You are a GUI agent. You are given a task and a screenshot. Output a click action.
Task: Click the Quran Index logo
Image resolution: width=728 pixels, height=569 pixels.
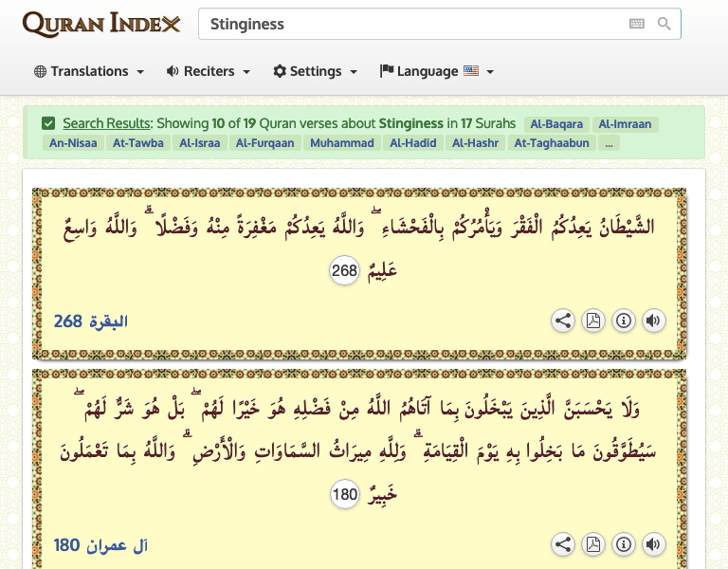click(100, 24)
